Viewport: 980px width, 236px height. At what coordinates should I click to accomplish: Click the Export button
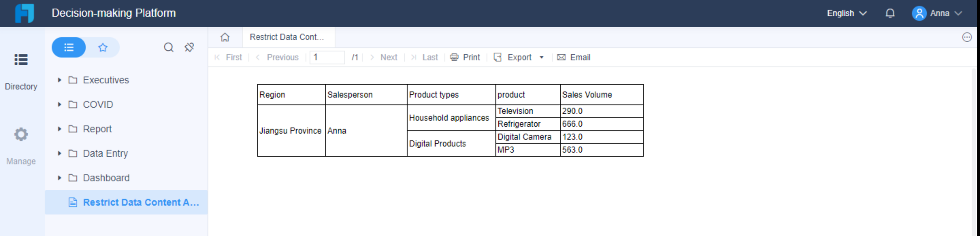513,57
